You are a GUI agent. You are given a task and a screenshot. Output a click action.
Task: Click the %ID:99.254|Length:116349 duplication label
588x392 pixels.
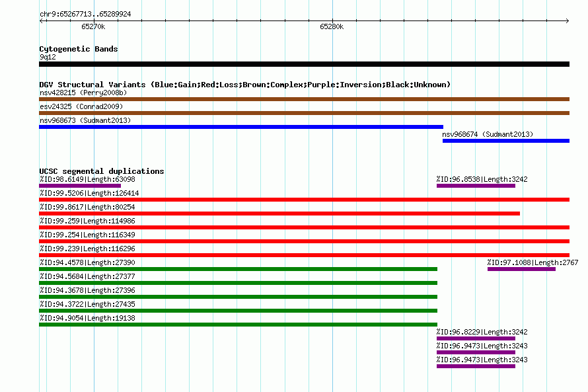tap(87, 235)
